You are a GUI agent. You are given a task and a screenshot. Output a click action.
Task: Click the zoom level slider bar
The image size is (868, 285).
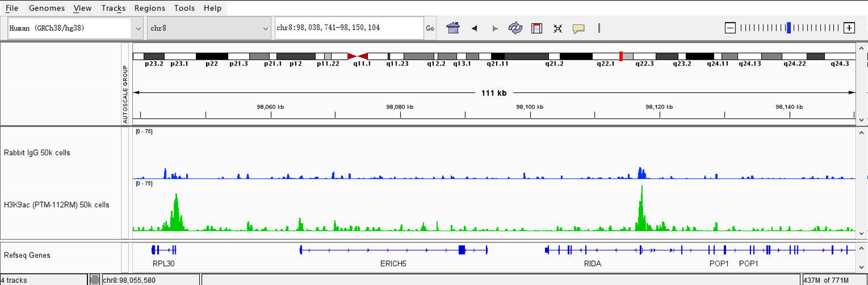coord(789,28)
